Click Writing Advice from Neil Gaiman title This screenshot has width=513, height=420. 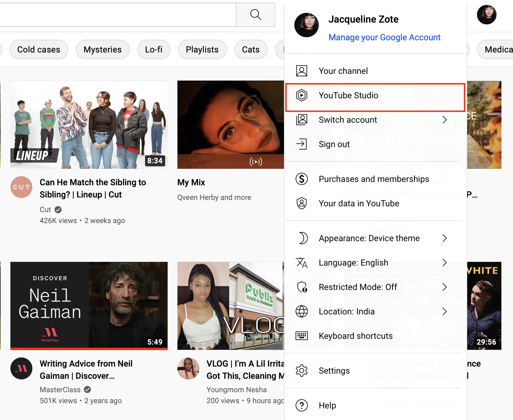[86, 370]
